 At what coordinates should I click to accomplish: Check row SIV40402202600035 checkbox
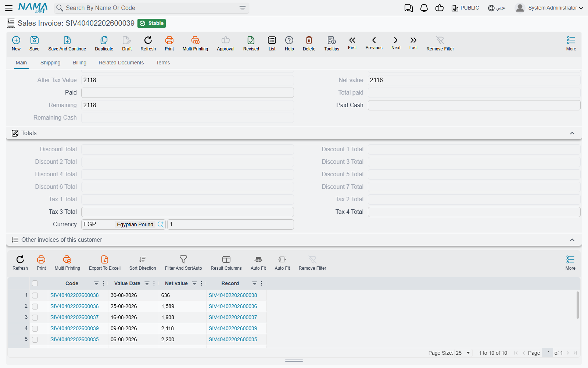click(35, 340)
